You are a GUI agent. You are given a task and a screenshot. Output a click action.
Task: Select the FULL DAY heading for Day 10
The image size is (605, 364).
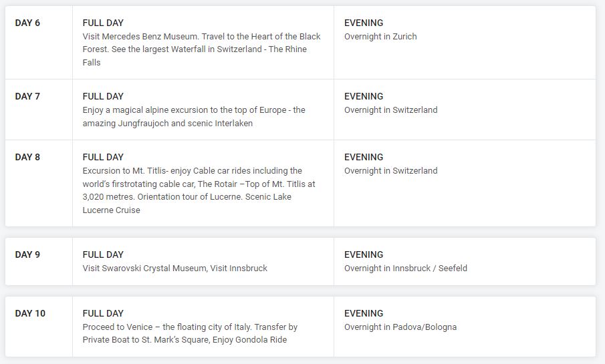click(103, 313)
